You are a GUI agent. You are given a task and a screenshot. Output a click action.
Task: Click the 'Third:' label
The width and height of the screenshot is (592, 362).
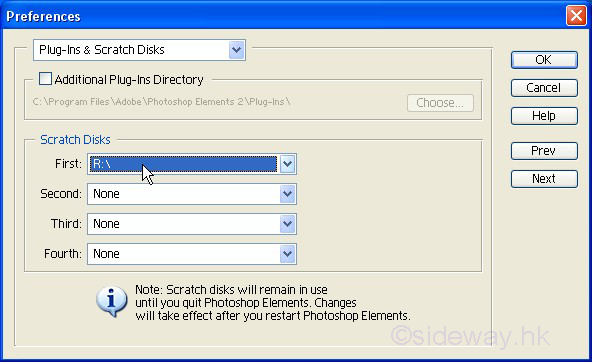[x=66, y=224]
